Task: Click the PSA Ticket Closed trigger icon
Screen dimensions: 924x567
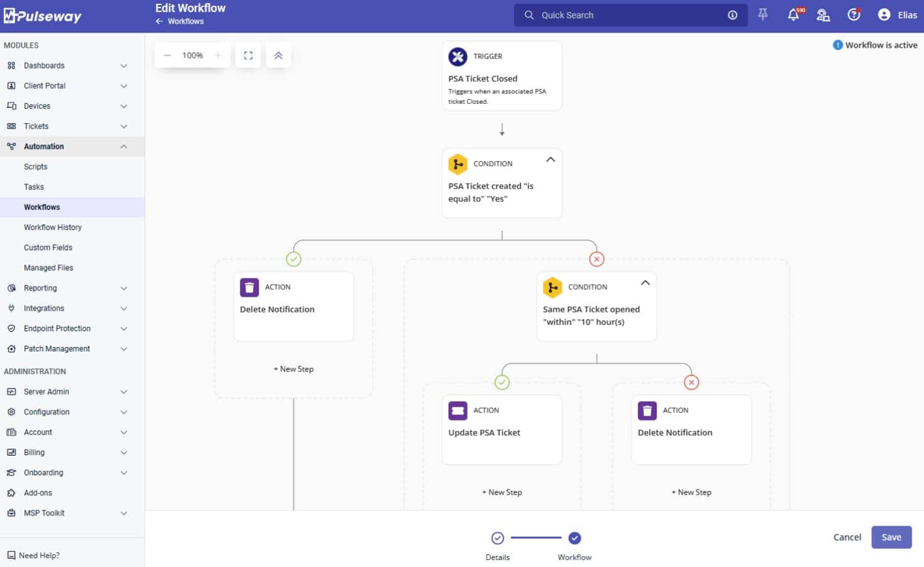Action: pyautogui.click(x=458, y=57)
